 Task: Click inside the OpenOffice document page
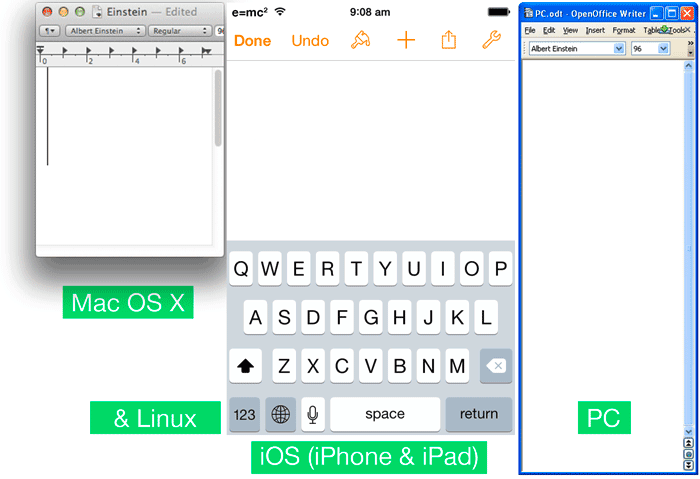(603, 266)
